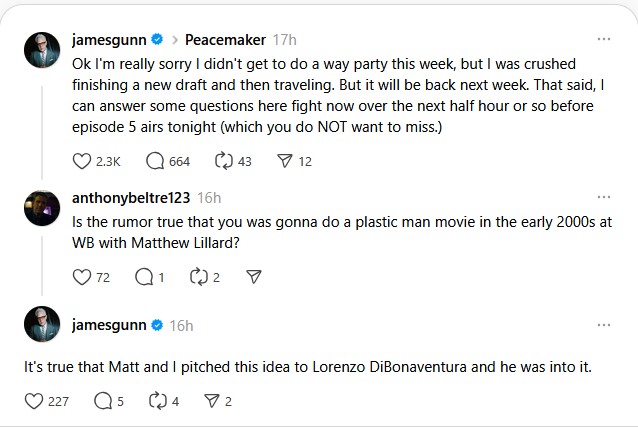638x428 pixels.
Task: Share anthonybeltre123's comment
Action: coord(253,277)
